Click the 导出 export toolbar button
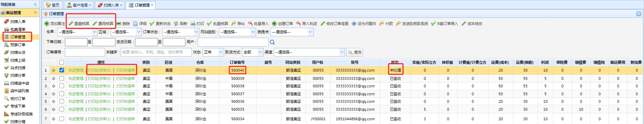Viewport: 644px width, 124px height. click(238, 24)
